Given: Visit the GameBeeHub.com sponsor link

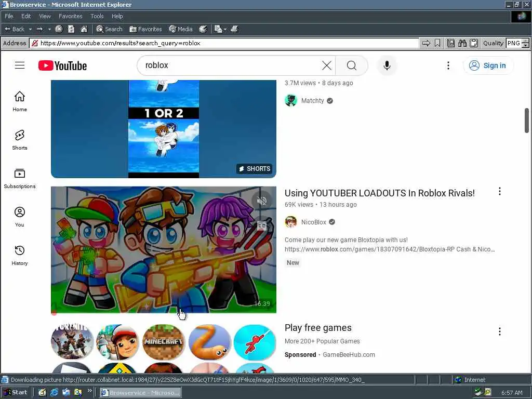Looking at the screenshot, I should tap(349, 354).
